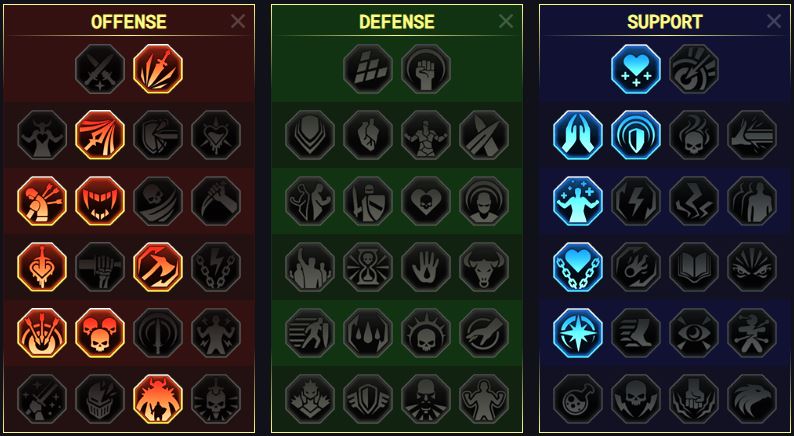
Task: Close the Defense mastery panel
Action: [506, 21]
